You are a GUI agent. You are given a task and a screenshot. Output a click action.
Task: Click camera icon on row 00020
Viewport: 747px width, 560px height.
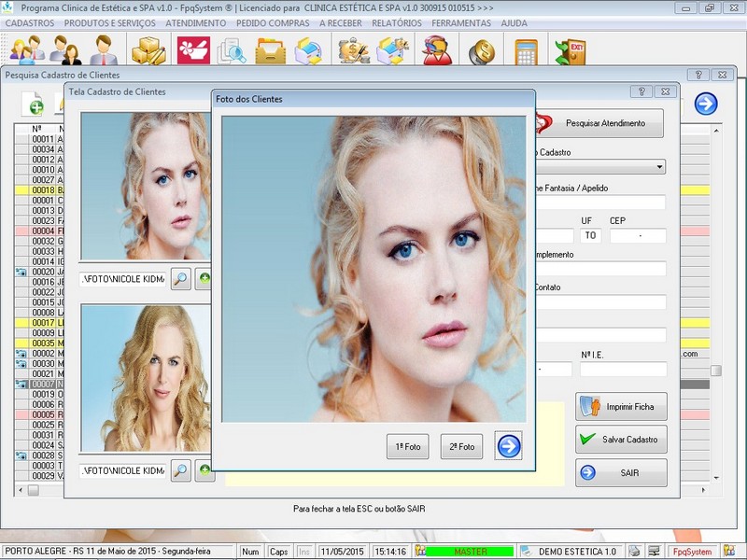click(x=21, y=272)
